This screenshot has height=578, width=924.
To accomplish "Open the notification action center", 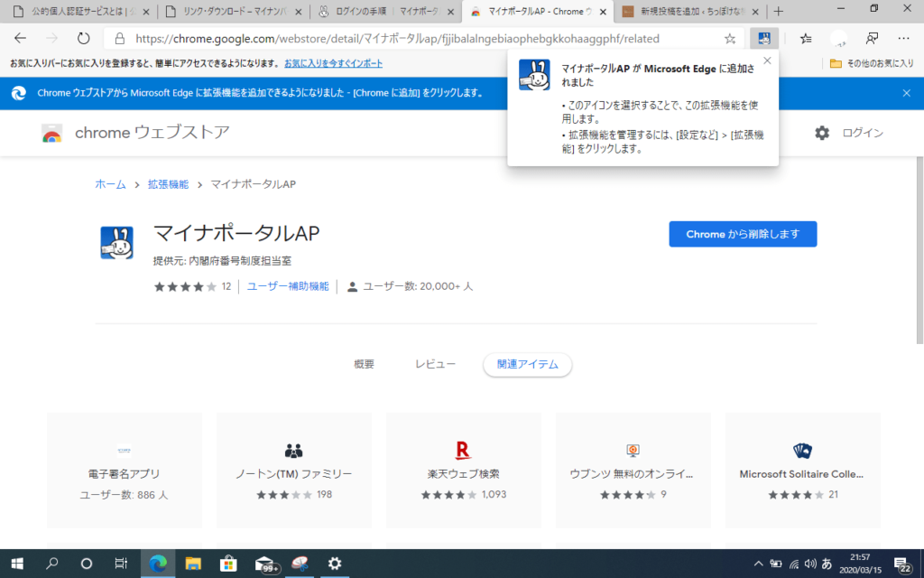I will coord(902,564).
